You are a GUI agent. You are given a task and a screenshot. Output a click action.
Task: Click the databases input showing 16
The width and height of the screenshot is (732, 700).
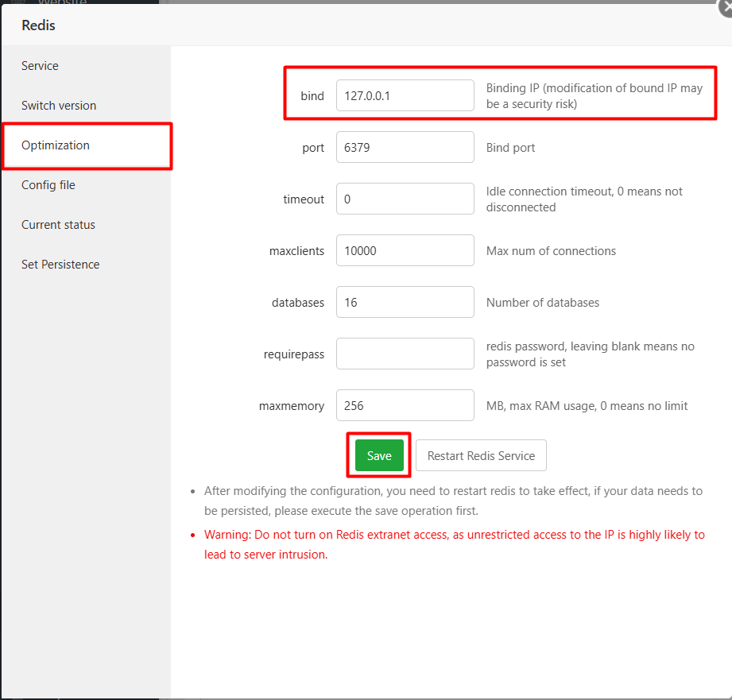click(405, 302)
